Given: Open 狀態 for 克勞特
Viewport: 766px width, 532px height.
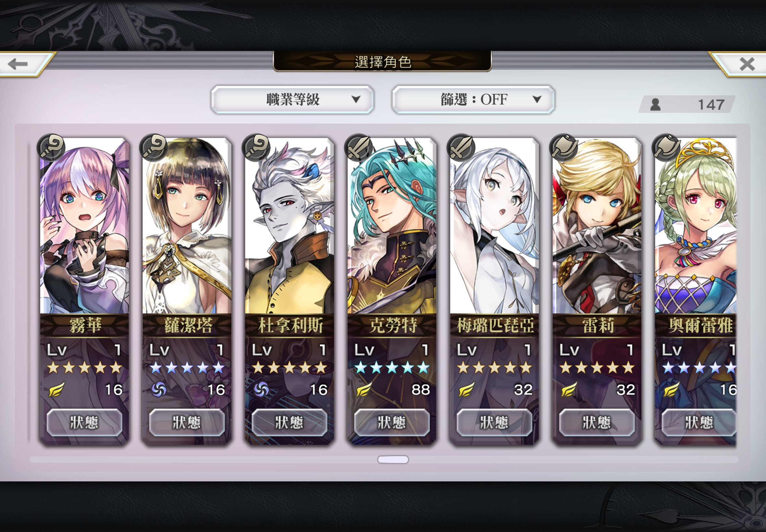Looking at the screenshot, I should tap(392, 422).
